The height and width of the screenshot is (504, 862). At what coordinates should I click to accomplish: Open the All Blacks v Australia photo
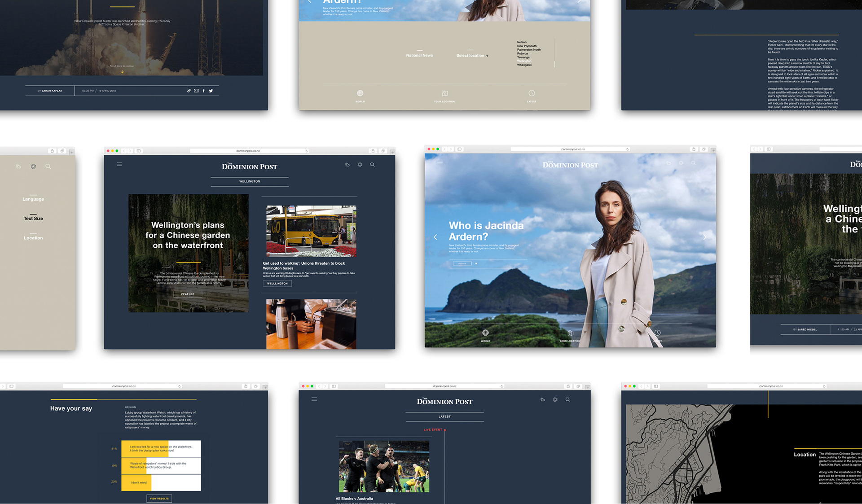[x=384, y=466]
